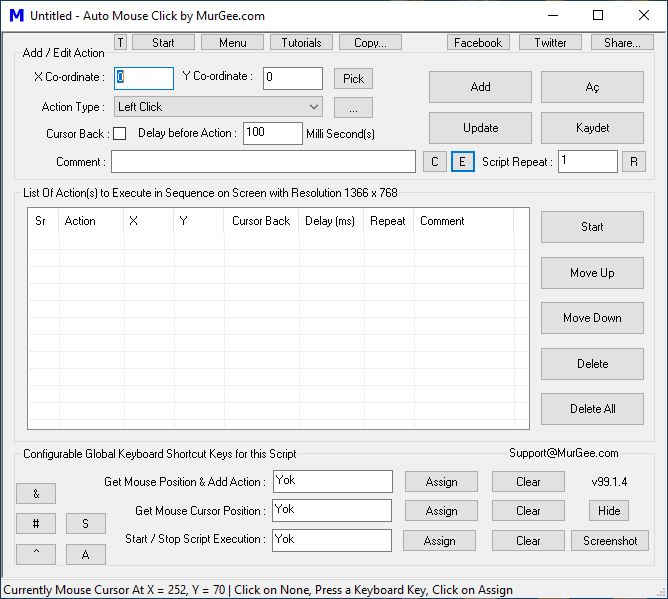Screen dimensions: 668x599
Task: Click the Start button beside action list
Action: pos(593,227)
